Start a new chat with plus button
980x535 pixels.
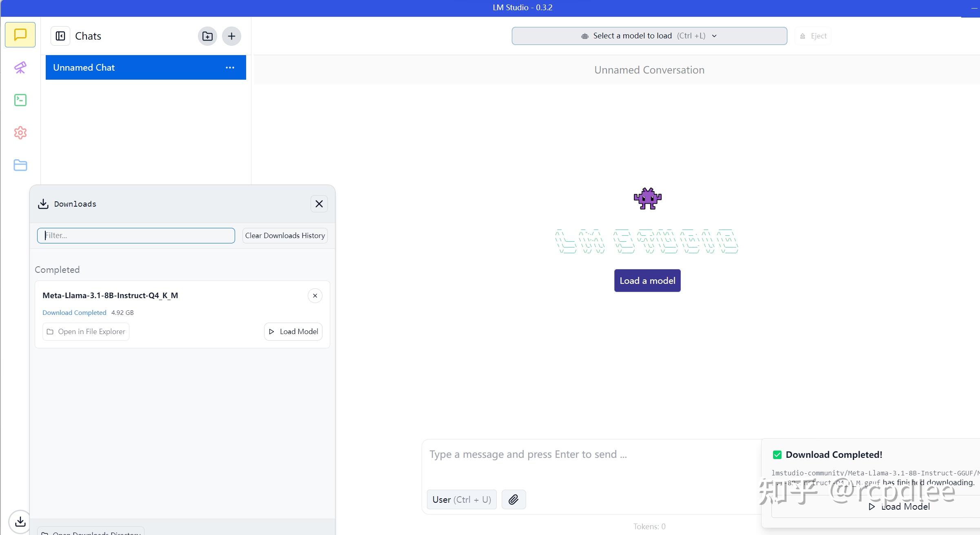click(231, 36)
